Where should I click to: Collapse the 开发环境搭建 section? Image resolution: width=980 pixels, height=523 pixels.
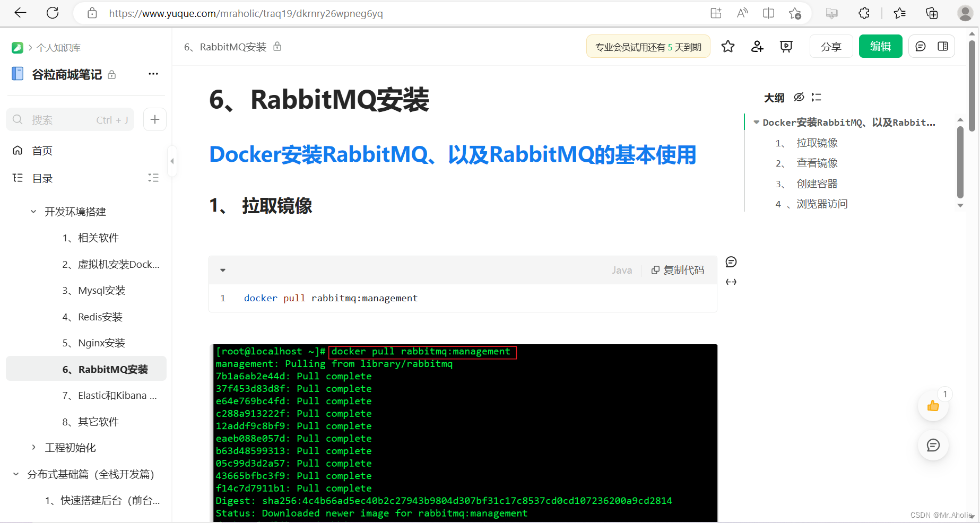pyautogui.click(x=33, y=211)
